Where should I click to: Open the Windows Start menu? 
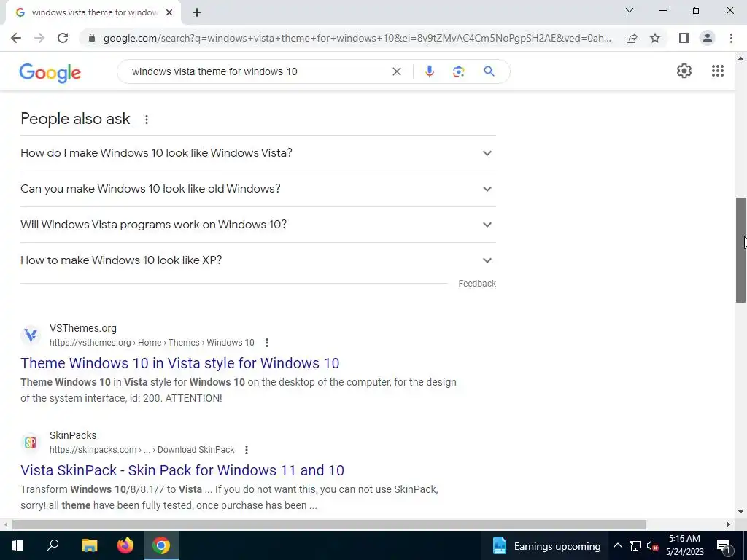18,545
